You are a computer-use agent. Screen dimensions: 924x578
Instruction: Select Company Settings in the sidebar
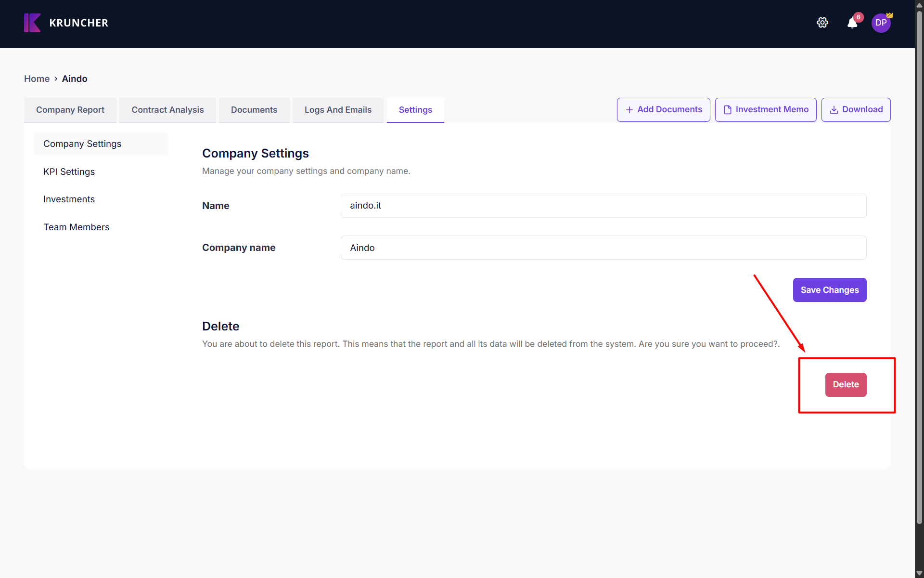coord(101,144)
